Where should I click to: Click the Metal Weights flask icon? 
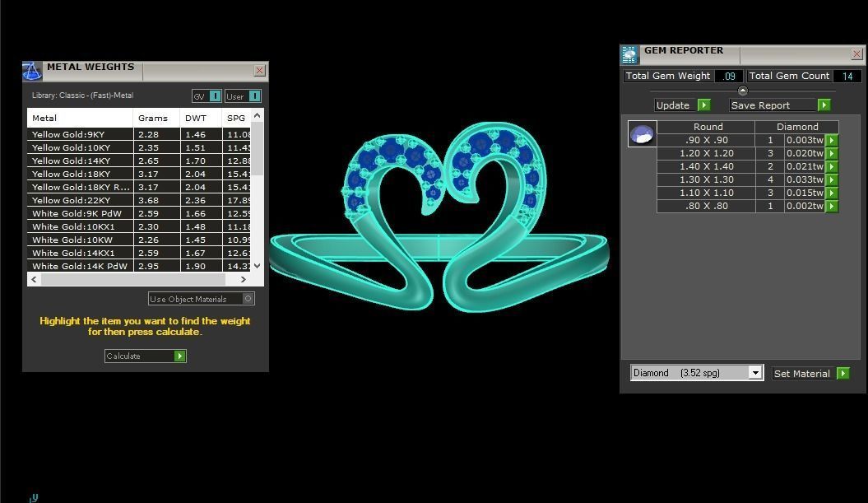(x=32, y=71)
